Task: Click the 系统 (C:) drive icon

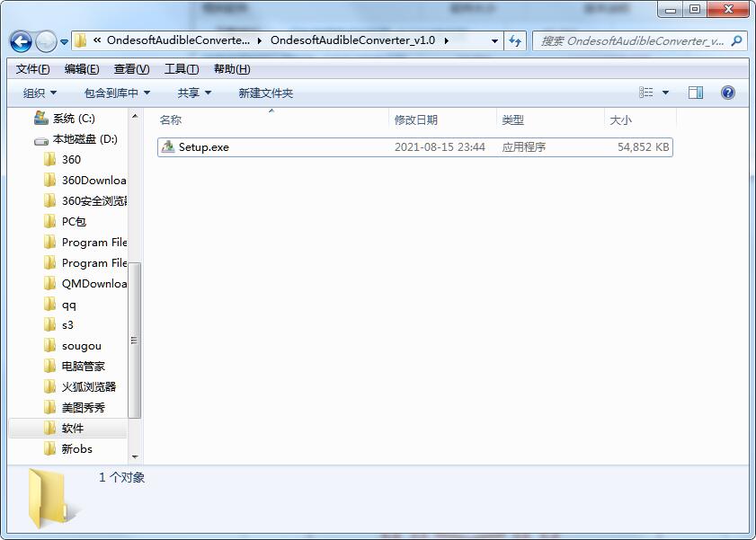Action: 41,118
